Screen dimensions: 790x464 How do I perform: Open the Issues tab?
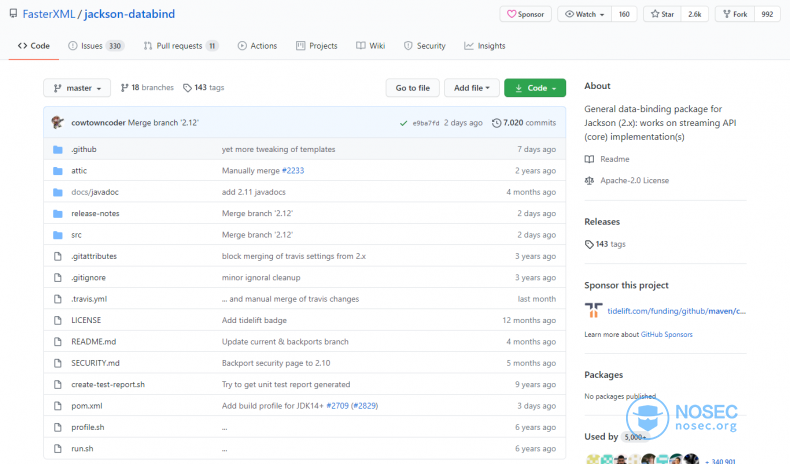(96, 46)
